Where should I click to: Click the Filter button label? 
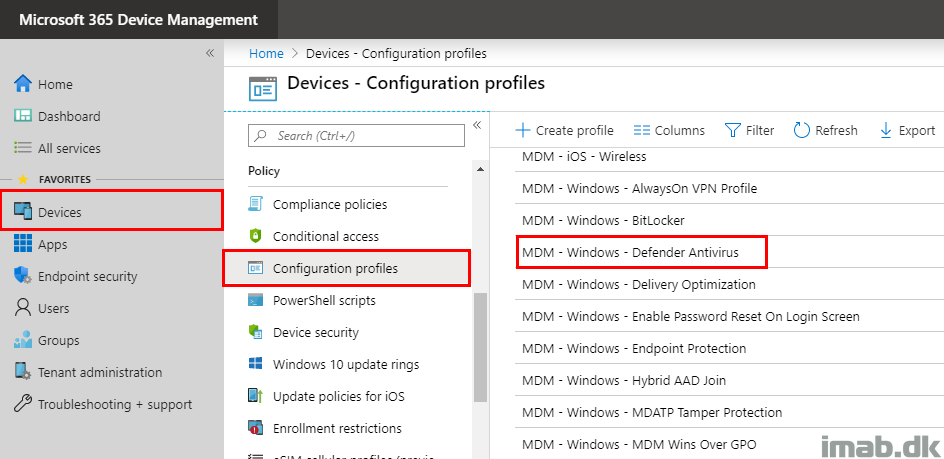coord(760,130)
